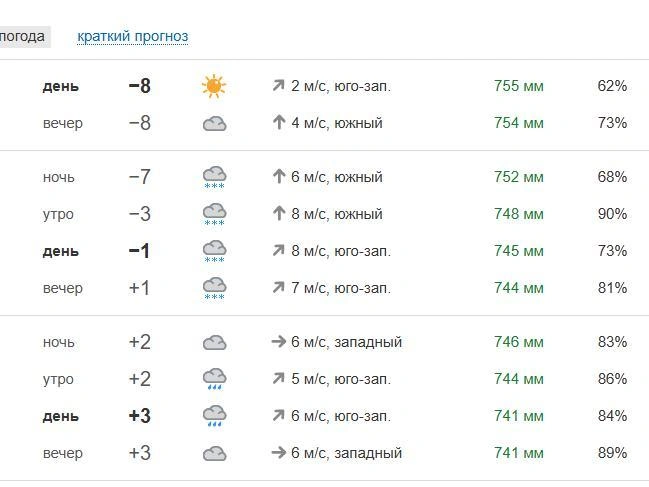
Task: Click the snow cloud icon for −7 night
Action: click(214, 177)
